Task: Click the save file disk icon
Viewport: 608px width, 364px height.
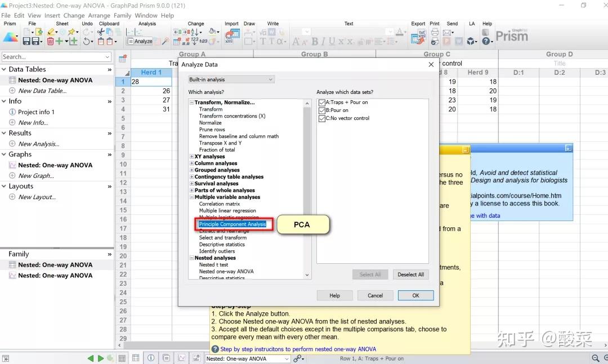Action: (26, 41)
